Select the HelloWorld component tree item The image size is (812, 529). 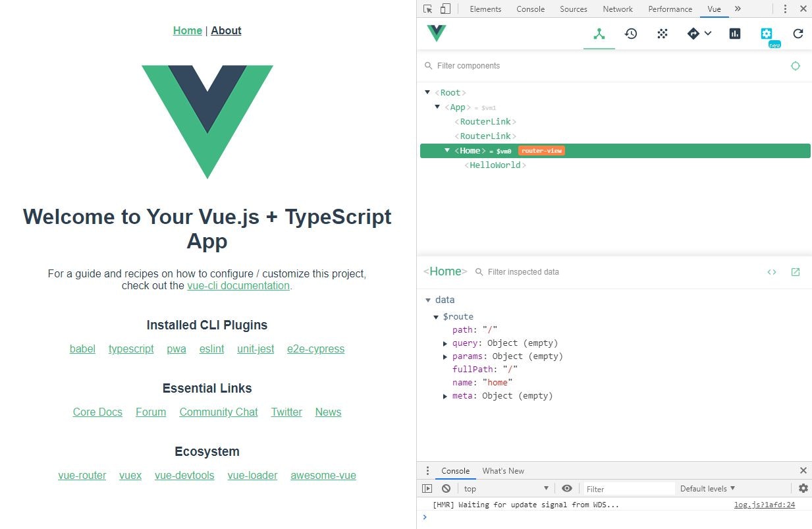coord(495,165)
